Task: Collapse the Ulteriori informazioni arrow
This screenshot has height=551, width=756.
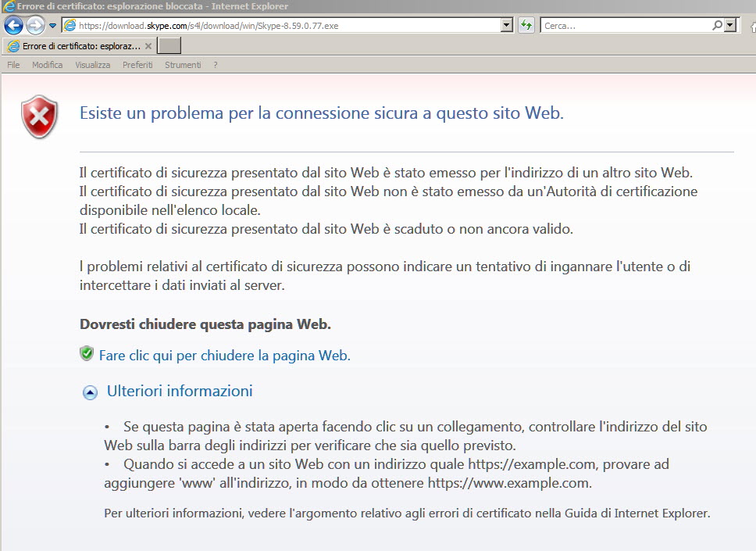Action: click(90, 392)
